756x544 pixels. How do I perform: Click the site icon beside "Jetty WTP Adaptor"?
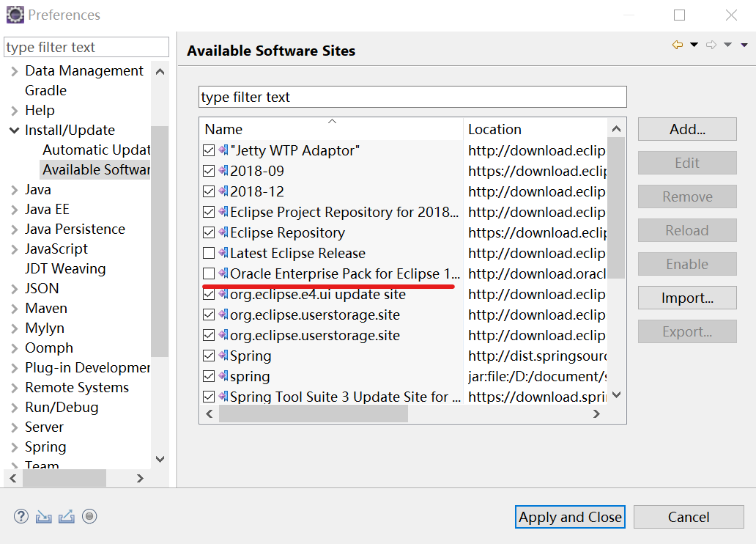coord(223,150)
